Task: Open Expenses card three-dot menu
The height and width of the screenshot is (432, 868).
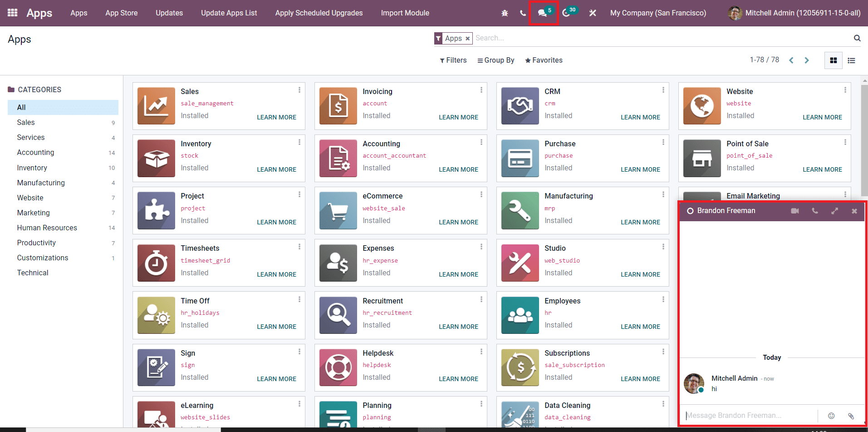Action: [x=481, y=247]
